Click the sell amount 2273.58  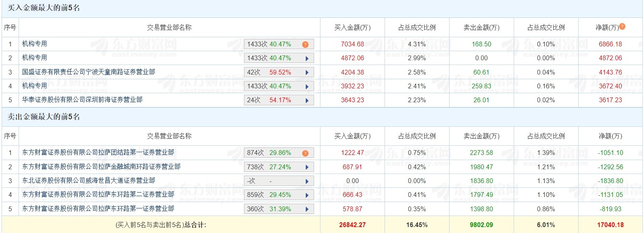click(482, 153)
